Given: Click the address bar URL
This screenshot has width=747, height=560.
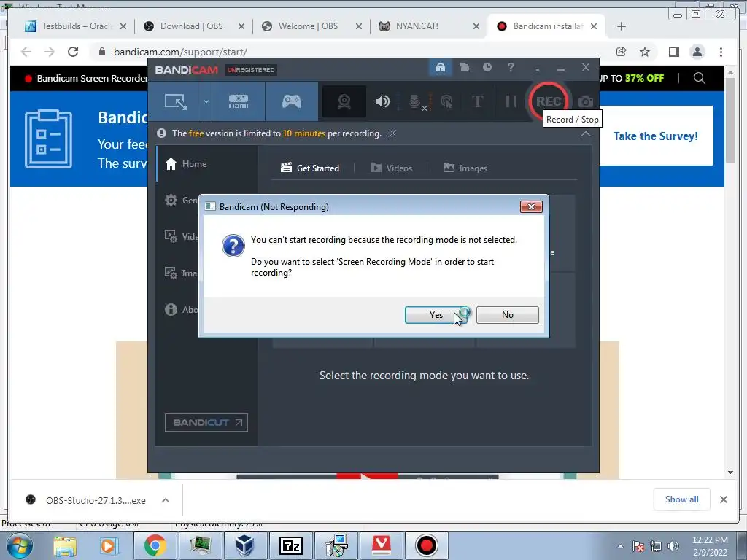Looking at the screenshot, I should (x=180, y=52).
